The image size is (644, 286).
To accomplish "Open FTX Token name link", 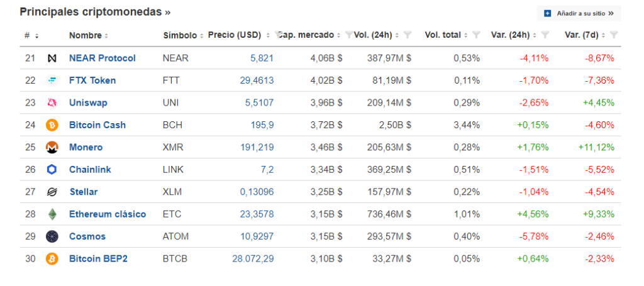I will coord(92,80).
